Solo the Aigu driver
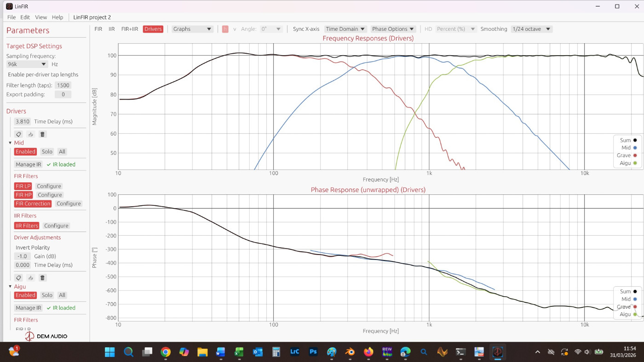 47,295
